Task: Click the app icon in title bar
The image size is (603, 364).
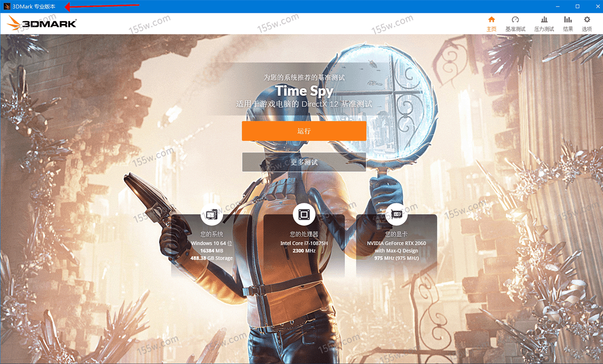Action: tap(7, 7)
